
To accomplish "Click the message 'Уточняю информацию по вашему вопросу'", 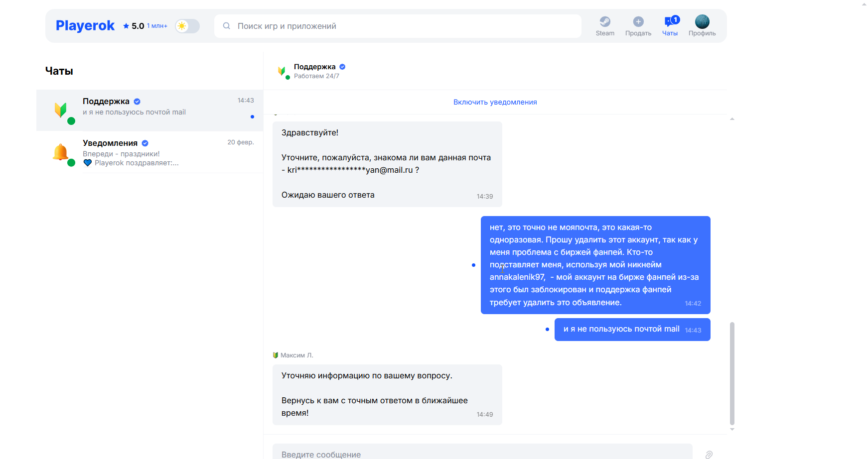I will pyautogui.click(x=387, y=395).
